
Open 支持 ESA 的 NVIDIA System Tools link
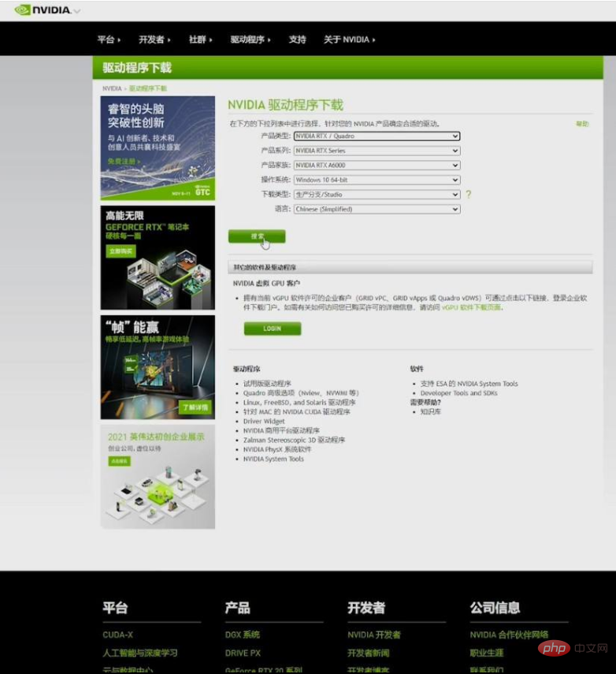pos(469,383)
